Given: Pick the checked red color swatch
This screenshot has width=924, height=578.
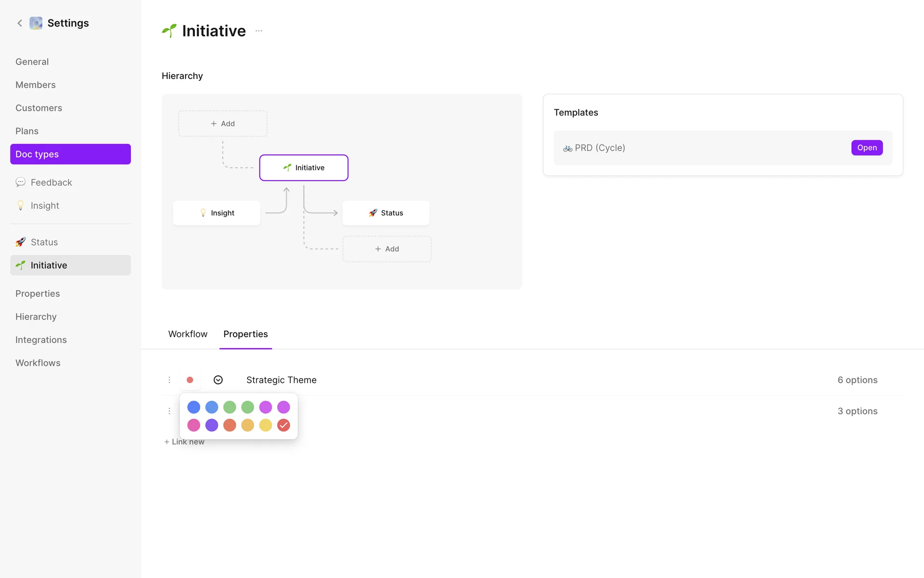Looking at the screenshot, I should tap(283, 425).
